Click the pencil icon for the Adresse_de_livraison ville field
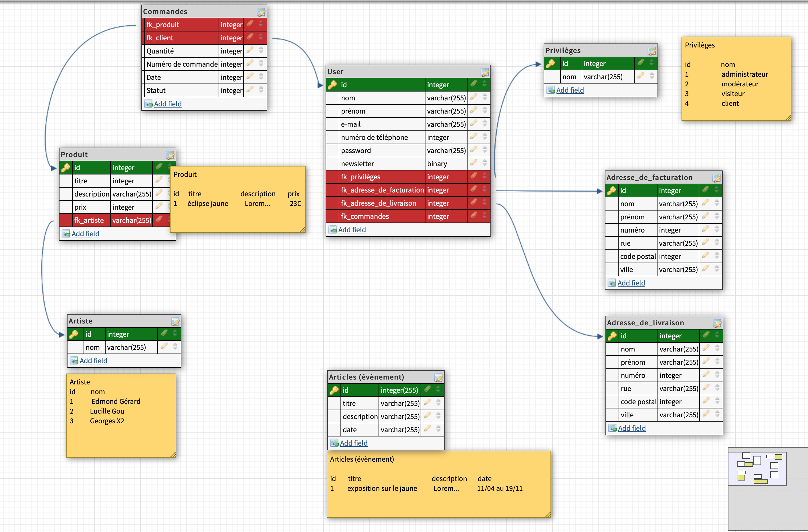The width and height of the screenshot is (808, 532). (706, 414)
